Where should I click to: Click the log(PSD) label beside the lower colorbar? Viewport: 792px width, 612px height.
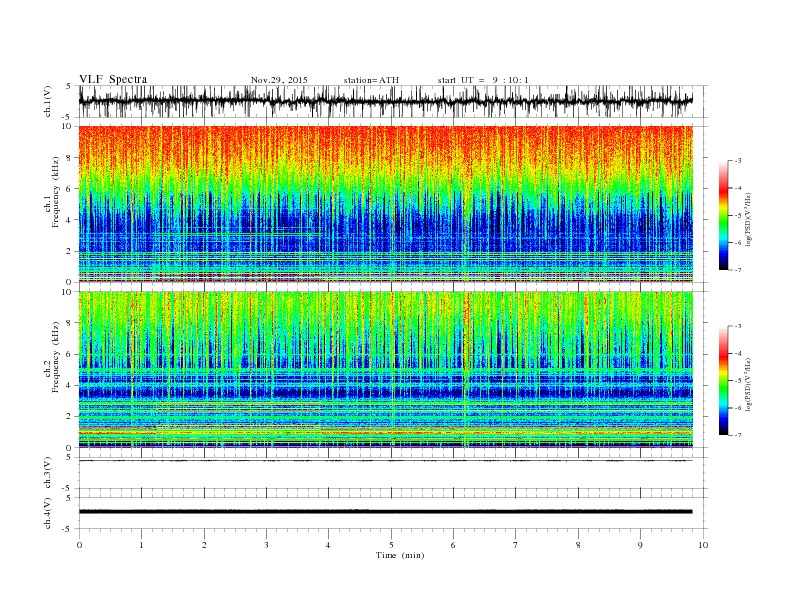click(x=749, y=385)
